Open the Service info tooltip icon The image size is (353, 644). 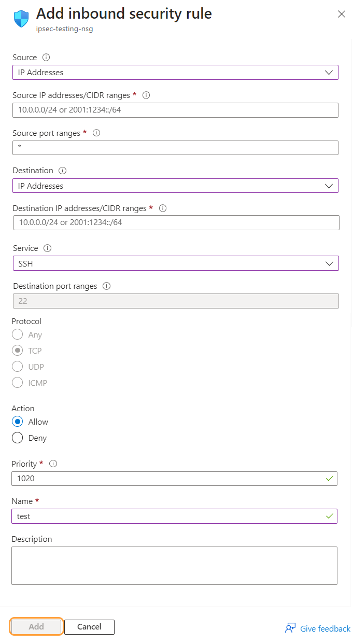pos(47,248)
